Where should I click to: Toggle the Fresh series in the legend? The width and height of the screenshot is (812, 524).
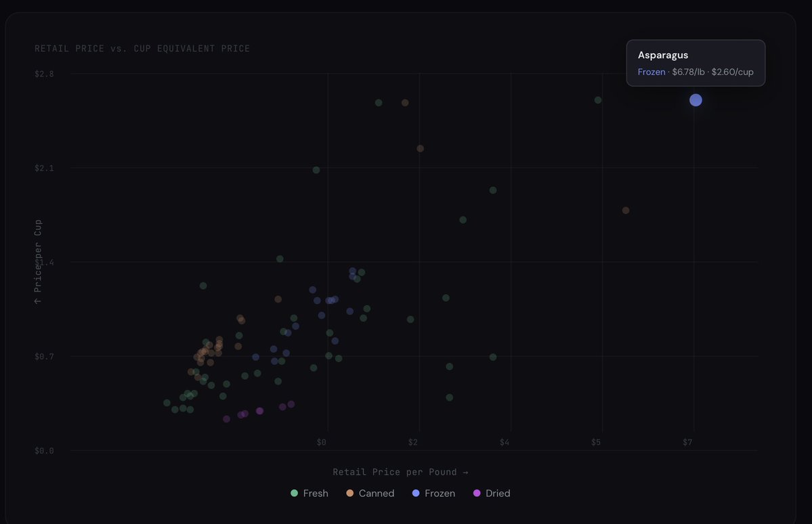coord(309,494)
